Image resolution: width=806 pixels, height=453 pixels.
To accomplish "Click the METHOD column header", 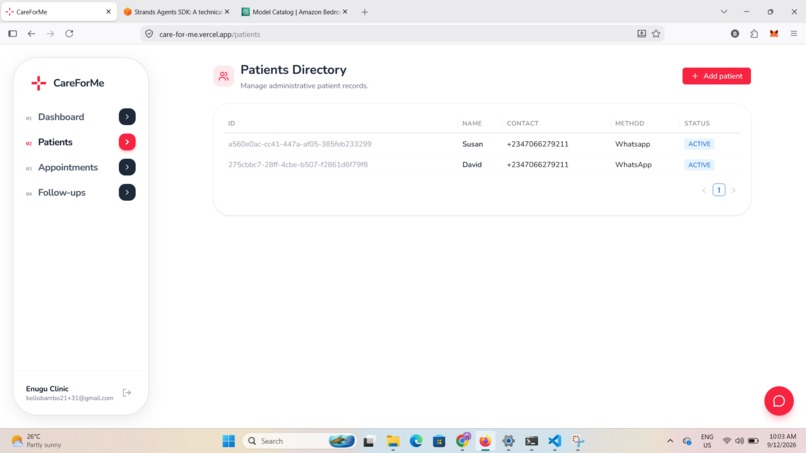I will [x=630, y=123].
